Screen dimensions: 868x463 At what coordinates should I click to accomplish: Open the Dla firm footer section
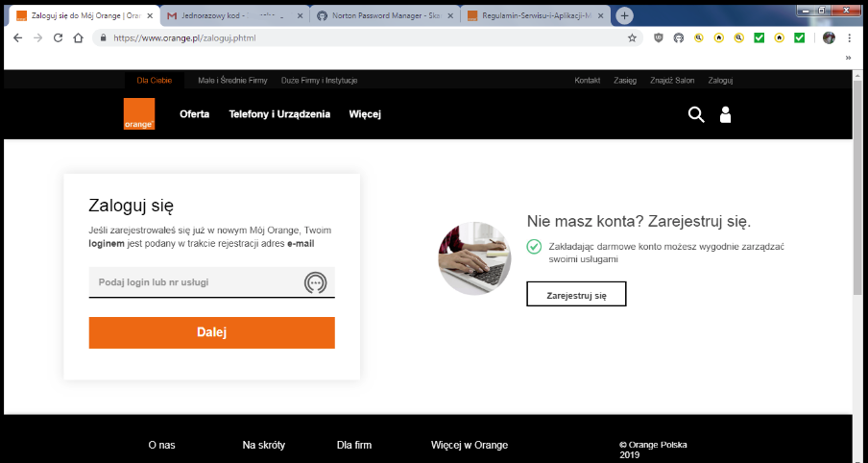[x=354, y=445]
